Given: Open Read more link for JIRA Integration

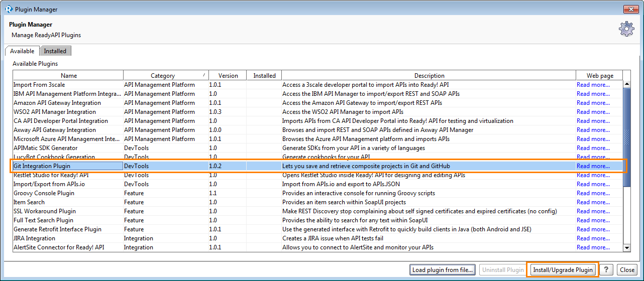Looking at the screenshot, I should (x=593, y=238).
